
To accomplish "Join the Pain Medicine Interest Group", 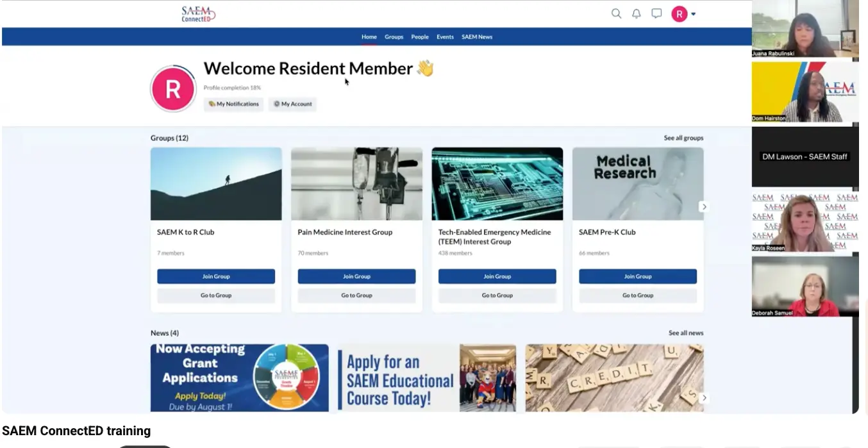I will 356,276.
